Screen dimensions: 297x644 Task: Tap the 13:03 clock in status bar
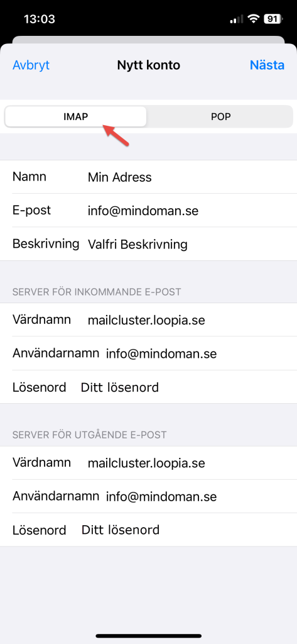point(40,19)
